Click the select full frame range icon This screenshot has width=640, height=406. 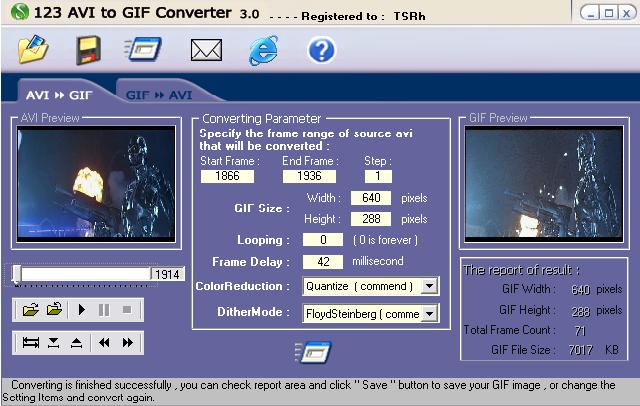tap(31, 342)
